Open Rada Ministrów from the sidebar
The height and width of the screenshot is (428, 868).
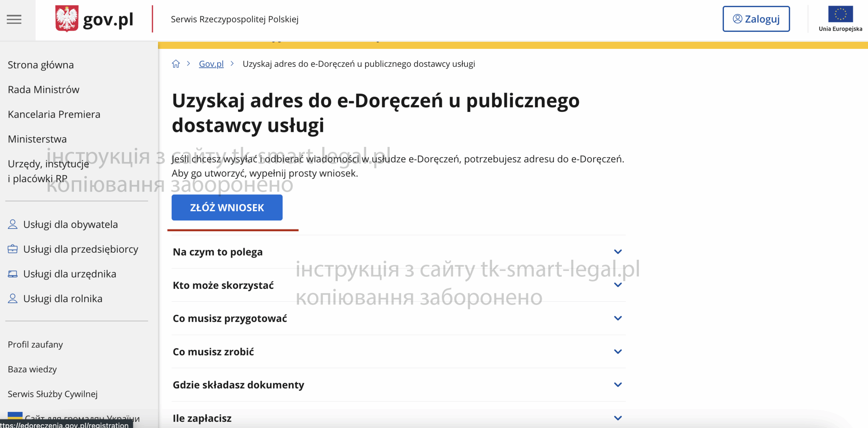(43, 89)
